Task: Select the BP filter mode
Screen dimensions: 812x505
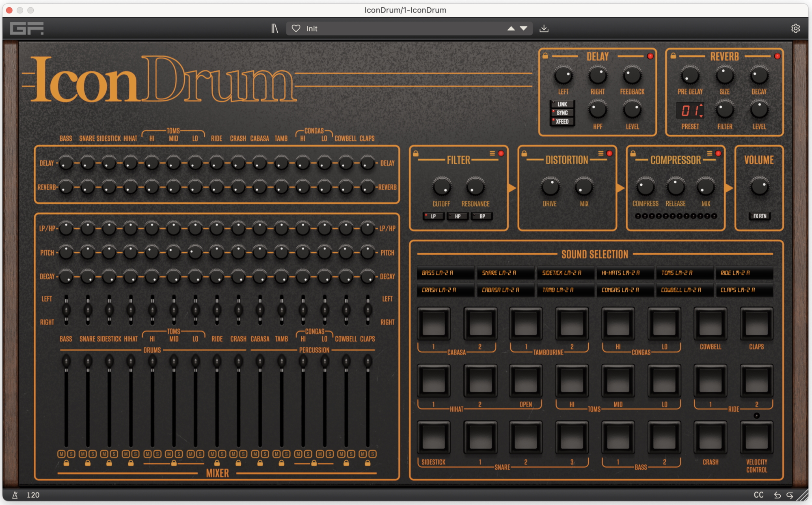Action: pyautogui.click(x=482, y=216)
